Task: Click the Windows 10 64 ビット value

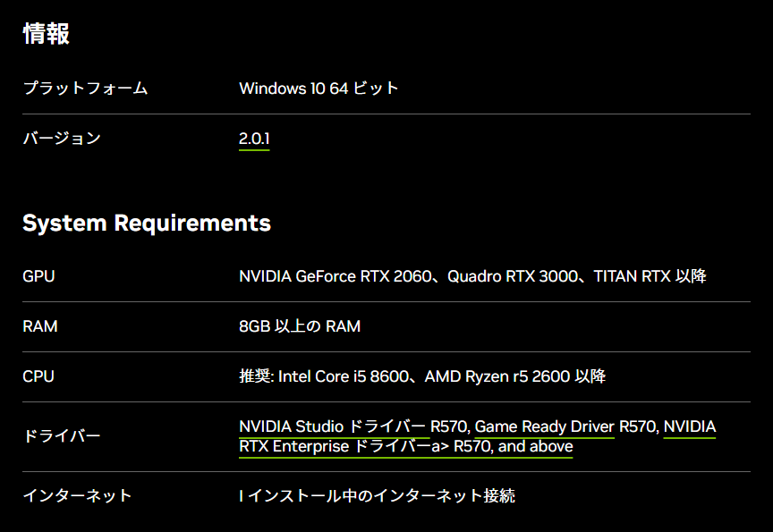Action: click(319, 89)
